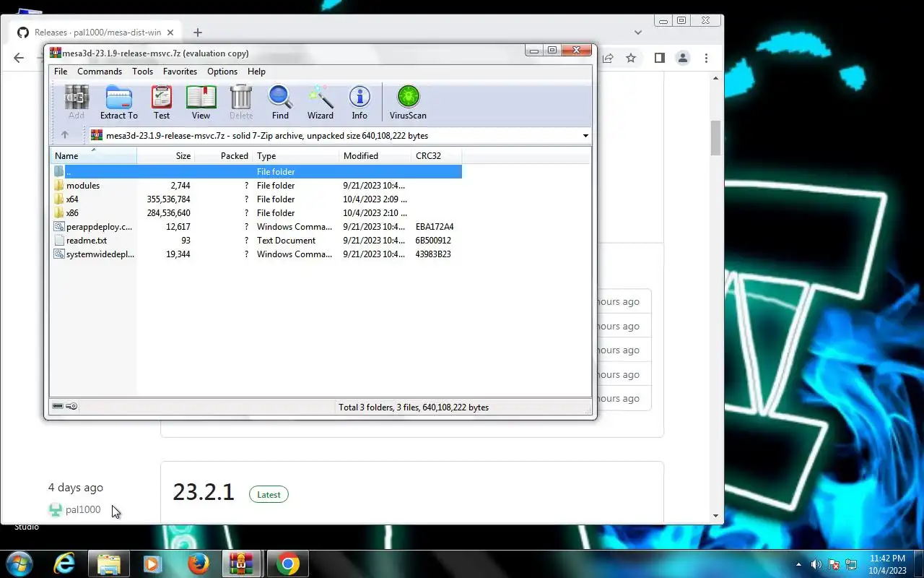This screenshot has width=924, height=578.
Task: Open a new Chrome tab
Action: pyautogui.click(x=198, y=33)
